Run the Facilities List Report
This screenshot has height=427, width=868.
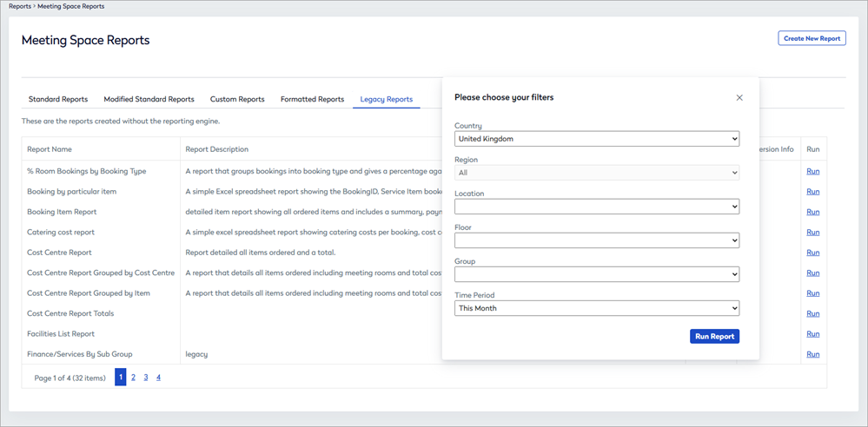(812, 334)
